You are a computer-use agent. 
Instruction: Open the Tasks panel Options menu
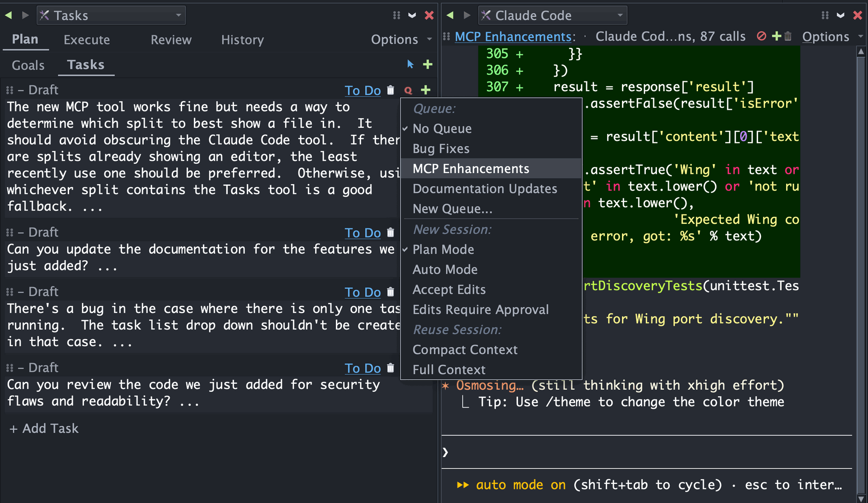(x=402, y=39)
